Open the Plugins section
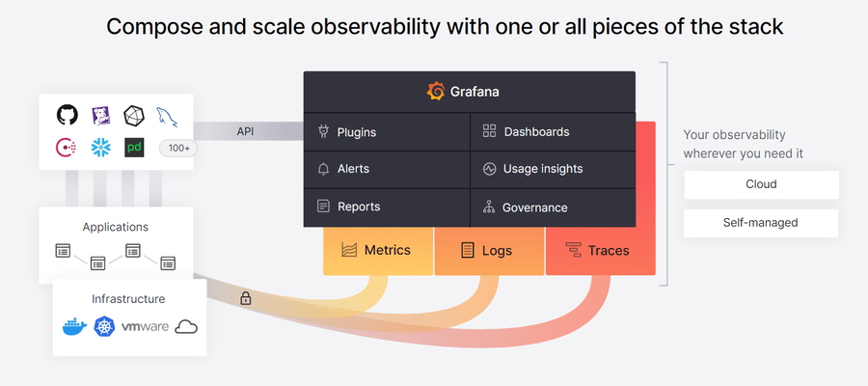This screenshot has width=868, height=386. [387, 132]
